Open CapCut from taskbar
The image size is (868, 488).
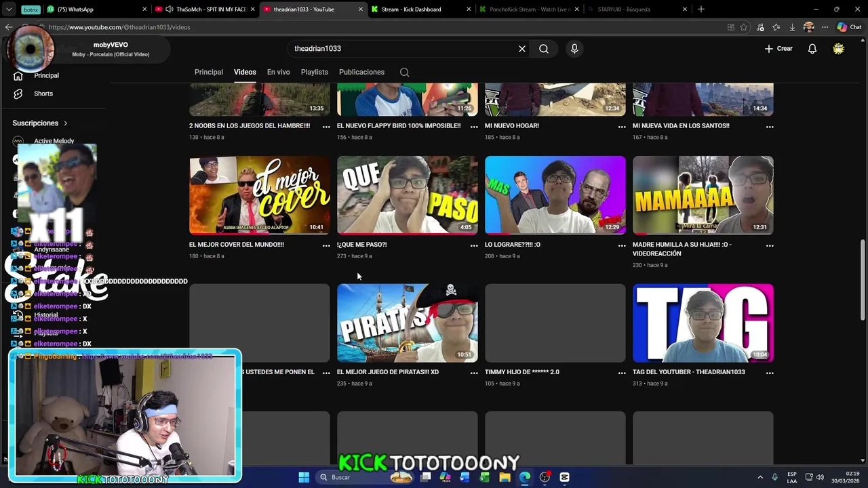[x=564, y=477]
